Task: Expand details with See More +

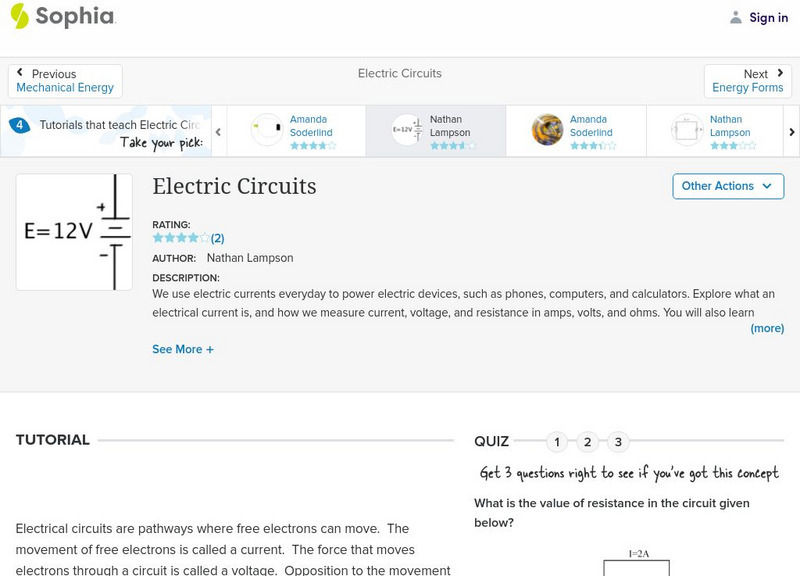Action: [183, 349]
